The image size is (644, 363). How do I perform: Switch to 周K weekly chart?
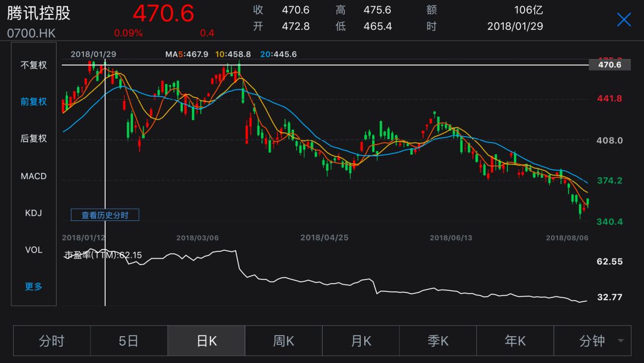coord(284,341)
